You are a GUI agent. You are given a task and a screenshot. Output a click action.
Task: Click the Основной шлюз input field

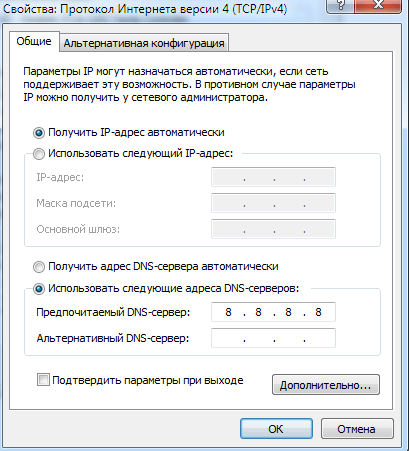coord(273,229)
